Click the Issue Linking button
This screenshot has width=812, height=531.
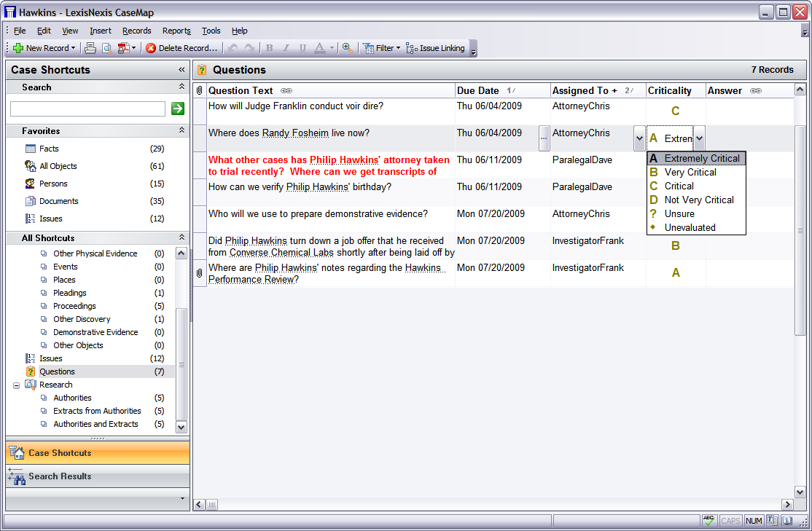[x=435, y=48]
